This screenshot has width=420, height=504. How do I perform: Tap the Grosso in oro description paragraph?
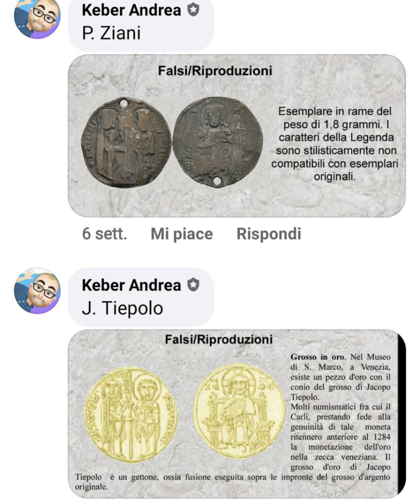233,422
